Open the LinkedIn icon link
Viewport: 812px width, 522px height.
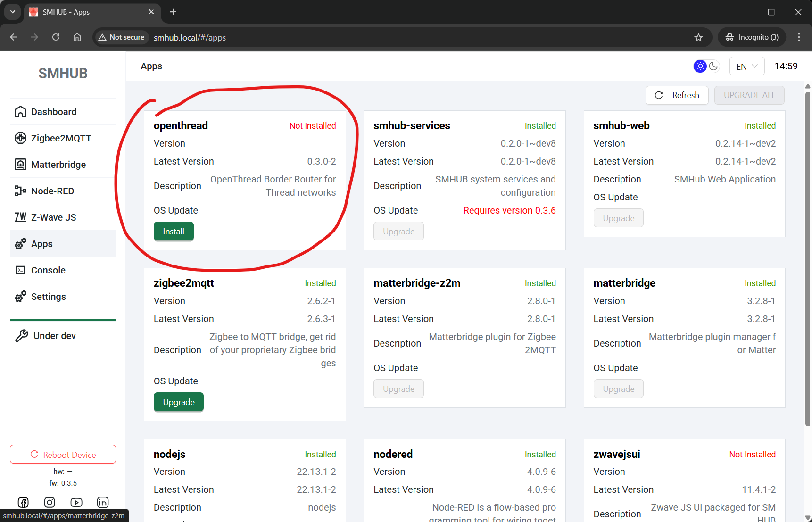[103, 502]
